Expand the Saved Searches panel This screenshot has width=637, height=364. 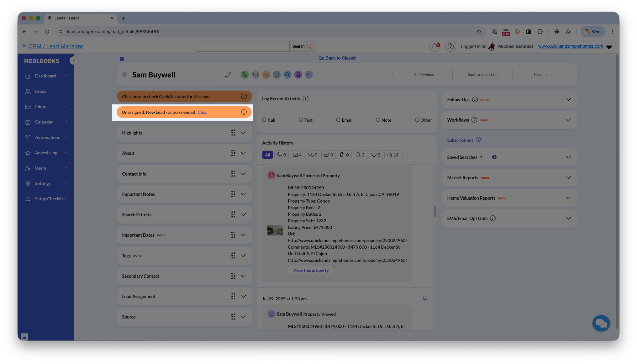(x=568, y=157)
